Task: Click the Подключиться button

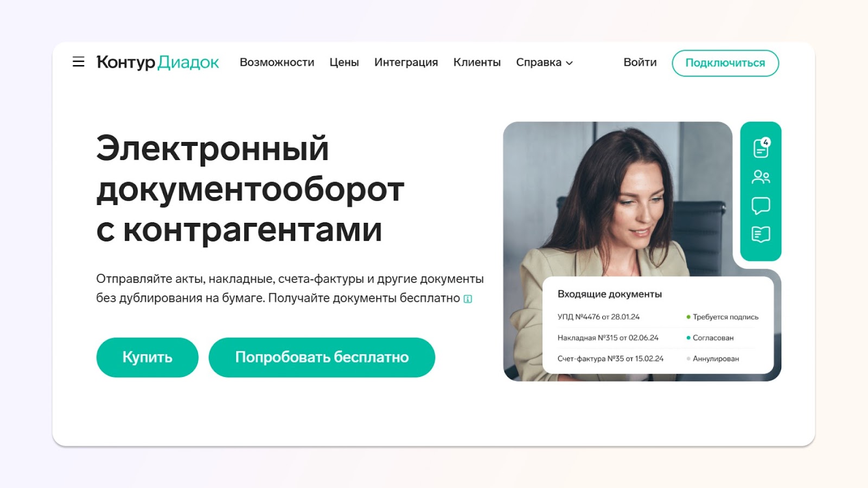Action: [x=725, y=63]
